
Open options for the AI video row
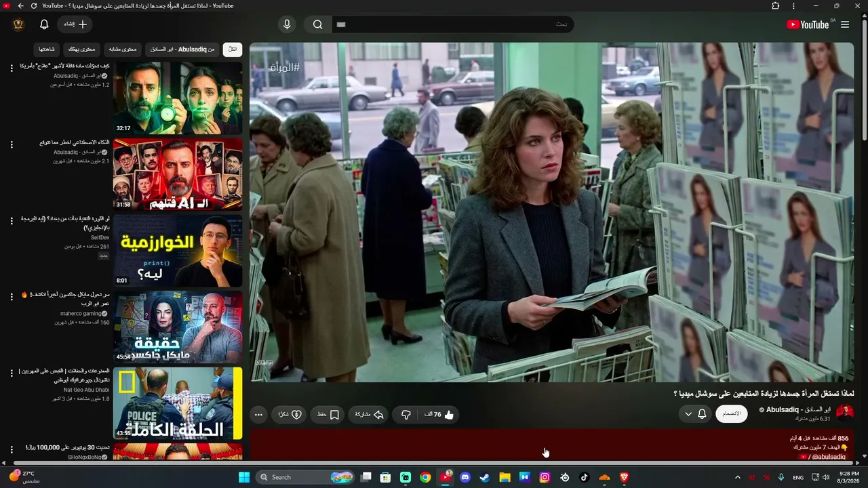coord(12,144)
